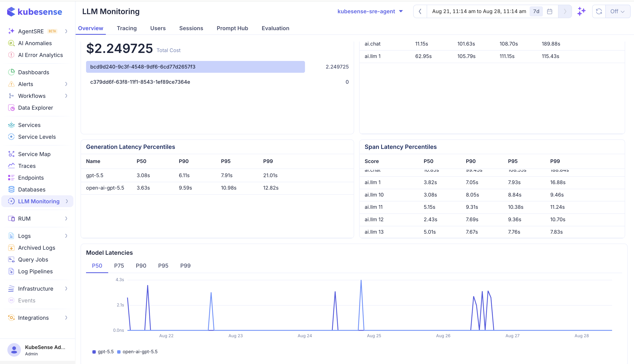Image resolution: width=634 pixels, height=364 pixels.
Task: Click the Databases stack icon
Action: tap(11, 189)
